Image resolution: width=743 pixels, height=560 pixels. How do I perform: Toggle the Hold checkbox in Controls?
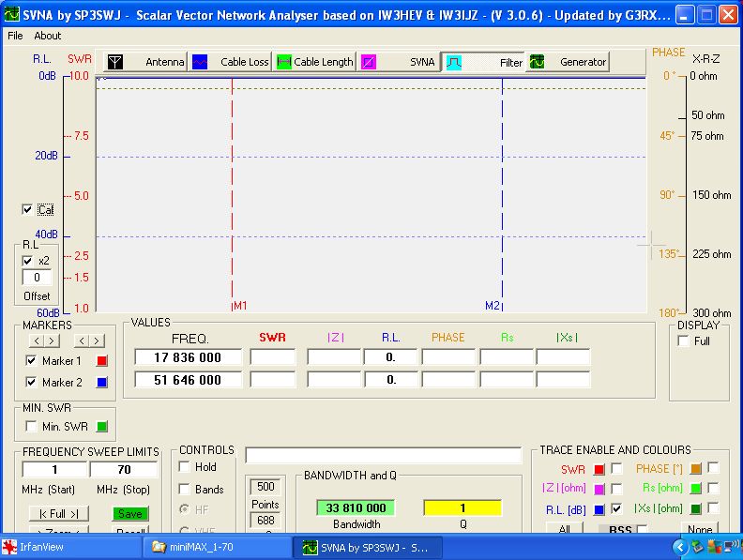pos(185,466)
